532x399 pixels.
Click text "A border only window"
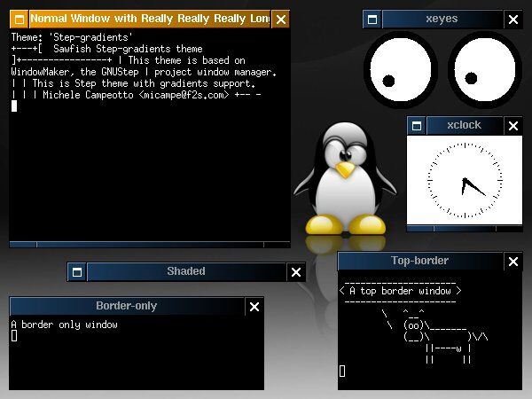65,325
